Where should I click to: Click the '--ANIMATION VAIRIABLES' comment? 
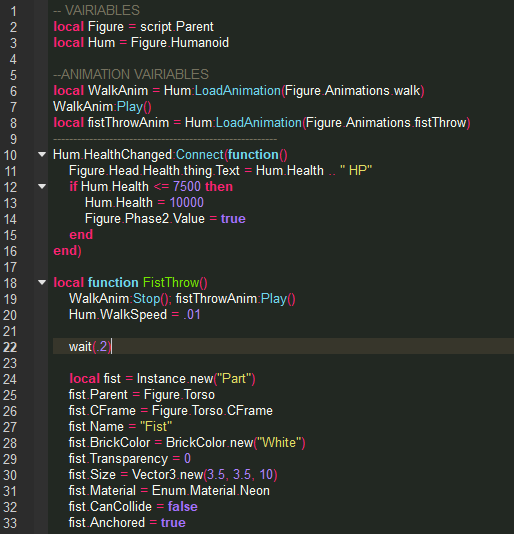tap(131, 74)
